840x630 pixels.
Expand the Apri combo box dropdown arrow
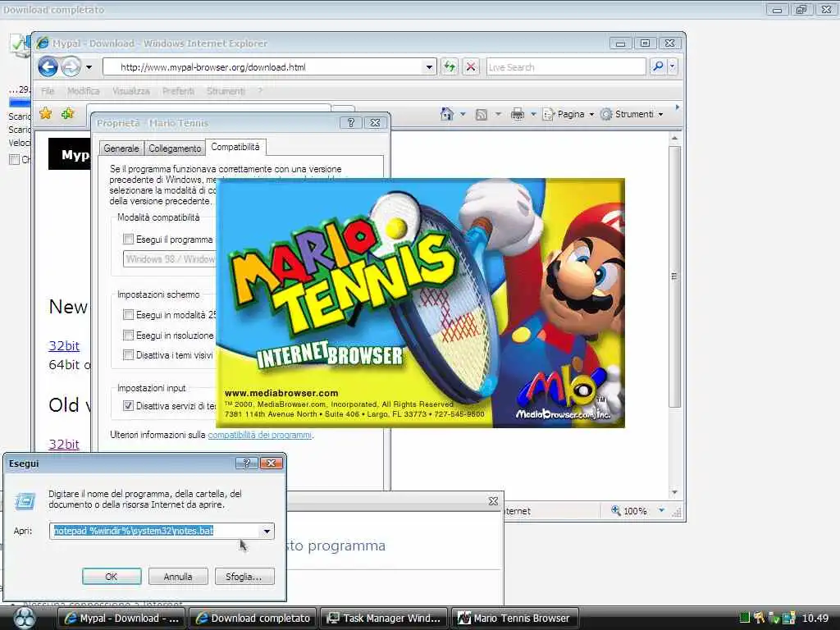(267, 531)
